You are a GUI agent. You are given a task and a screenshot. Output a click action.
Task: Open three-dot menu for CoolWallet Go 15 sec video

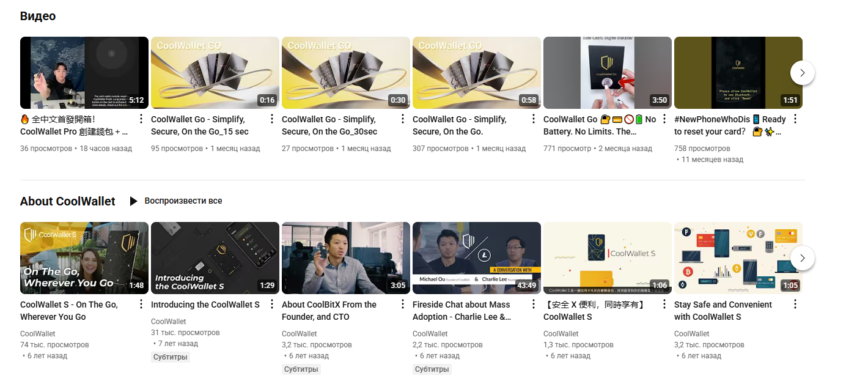[272, 119]
